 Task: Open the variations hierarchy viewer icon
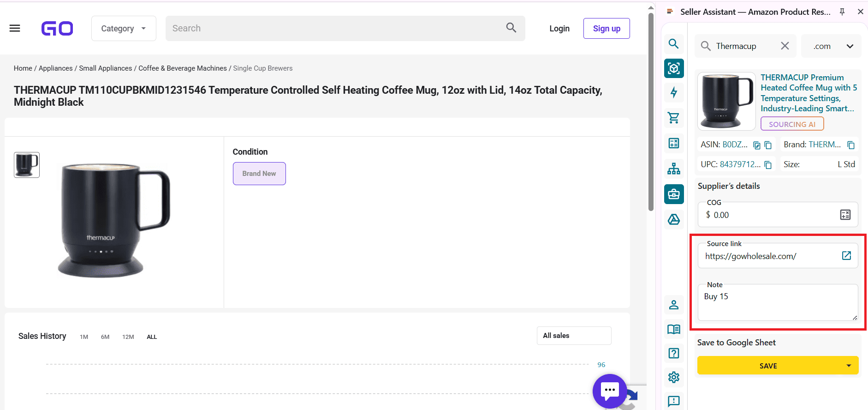(674, 169)
